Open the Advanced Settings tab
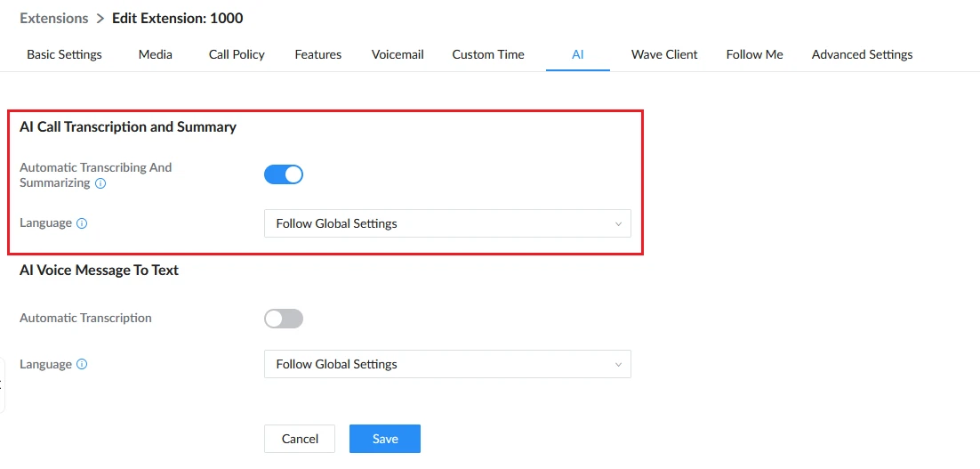The width and height of the screenshot is (980, 469). [x=862, y=54]
